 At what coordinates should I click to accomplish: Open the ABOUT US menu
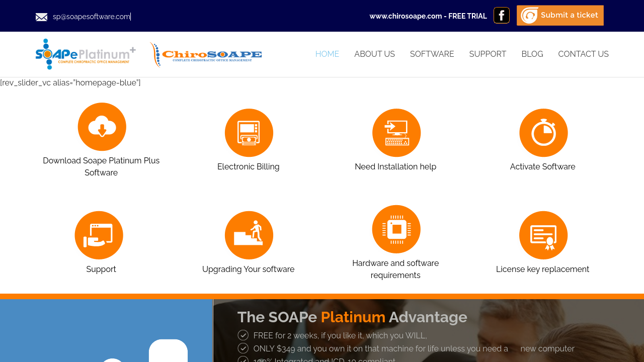374,54
